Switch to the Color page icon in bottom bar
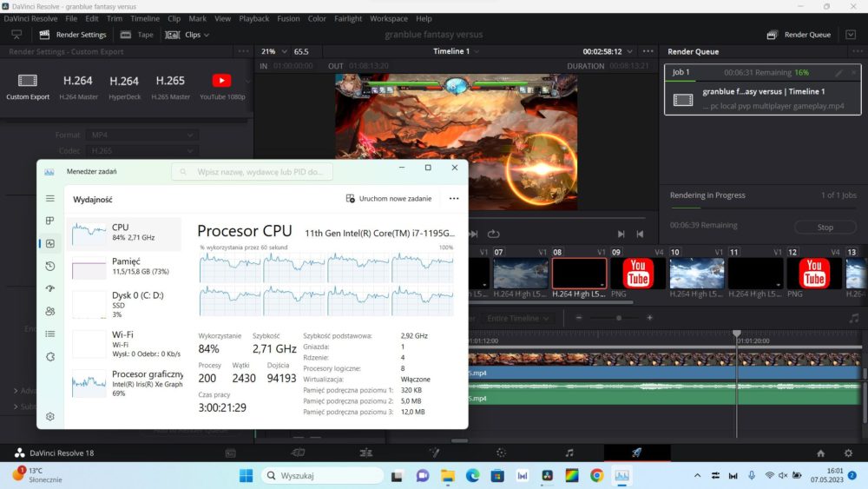The image size is (868, 489). pyautogui.click(x=501, y=453)
